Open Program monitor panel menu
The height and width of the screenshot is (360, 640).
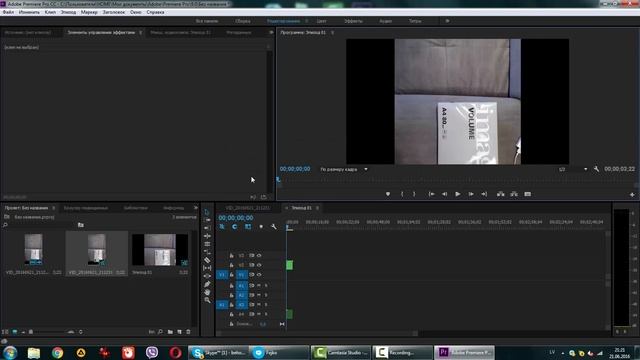pos(332,32)
